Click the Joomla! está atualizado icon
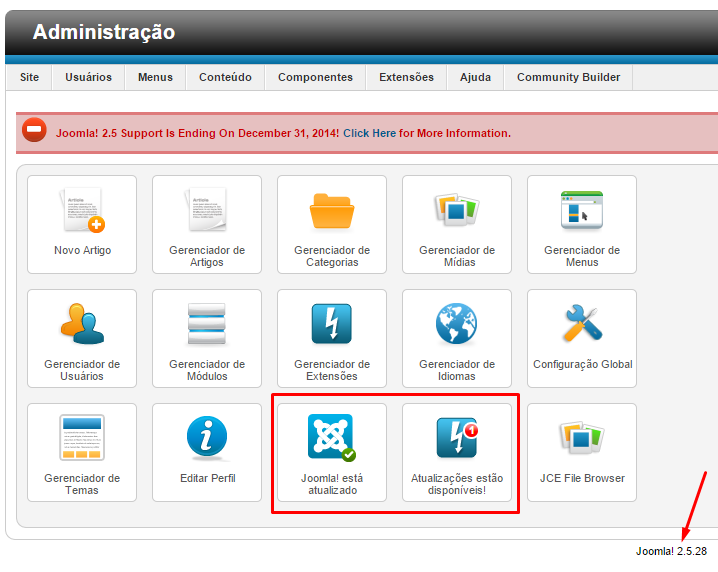Image resolution: width=718 pixels, height=572 pixels. [x=332, y=437]
